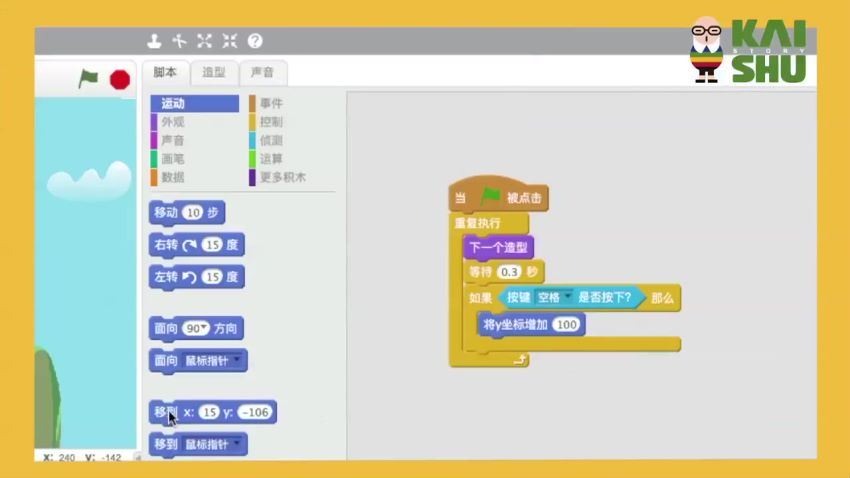Select the 外观 looks category
This screenshot has height=478, width=850.
pyautogui.click(x=173, y=122)
